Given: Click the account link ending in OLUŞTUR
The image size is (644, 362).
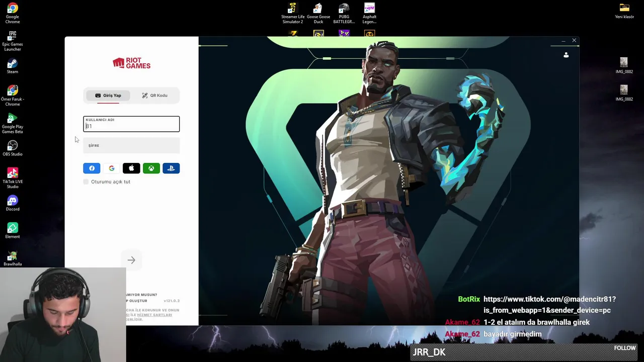Looking at the screenshot, I should (x=137, y=301).
